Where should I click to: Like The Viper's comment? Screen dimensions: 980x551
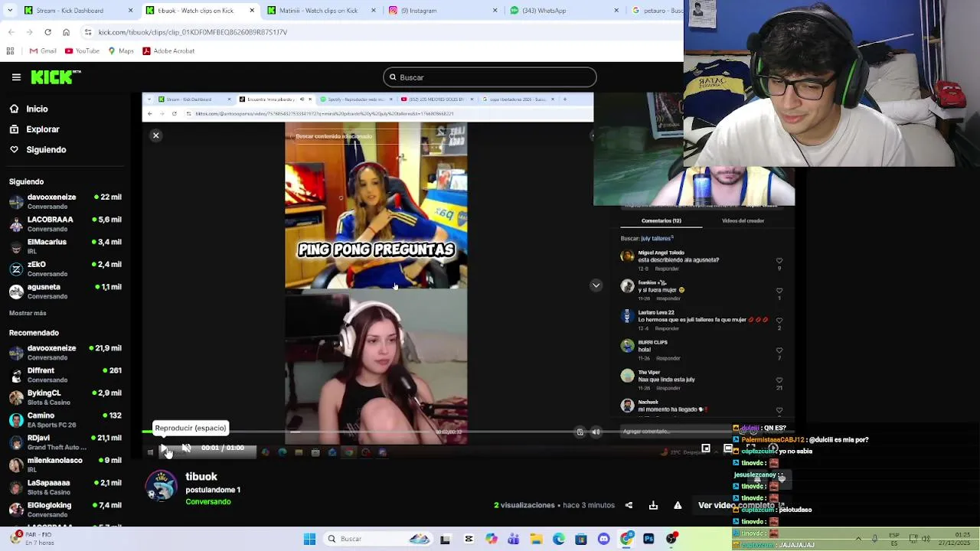click(779, 380)
